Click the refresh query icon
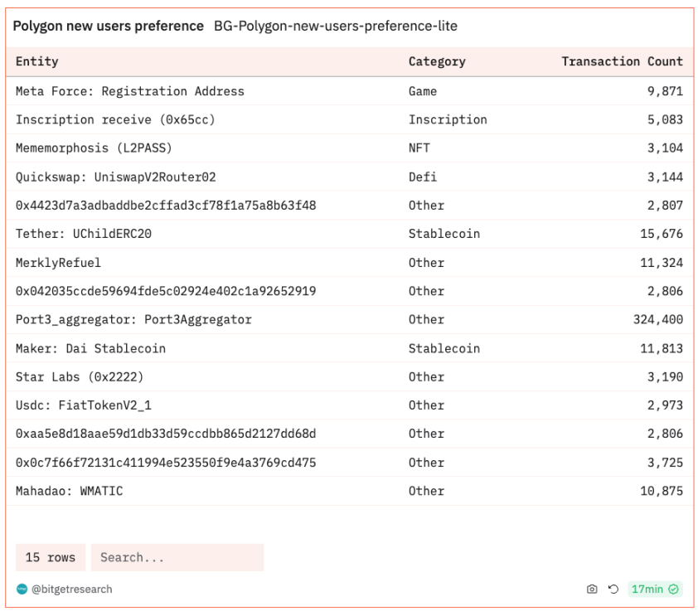 click(x=613, y=589)
